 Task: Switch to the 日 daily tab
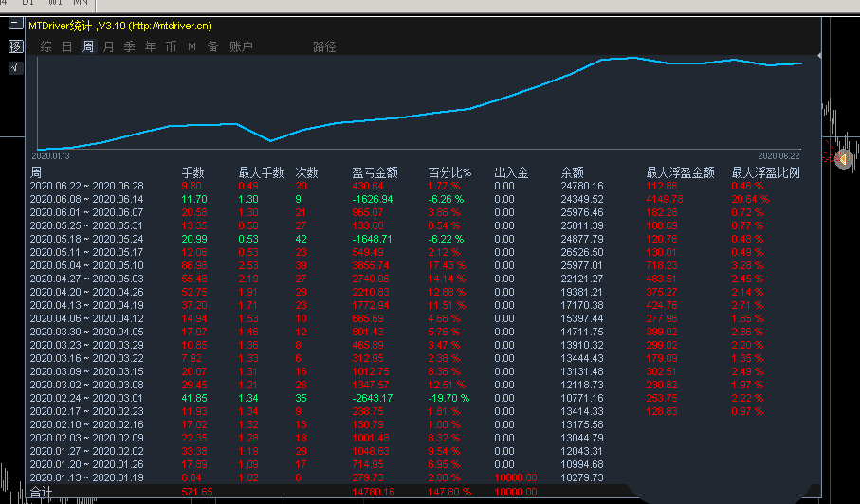pyautogui.click(x=66, y=46)
